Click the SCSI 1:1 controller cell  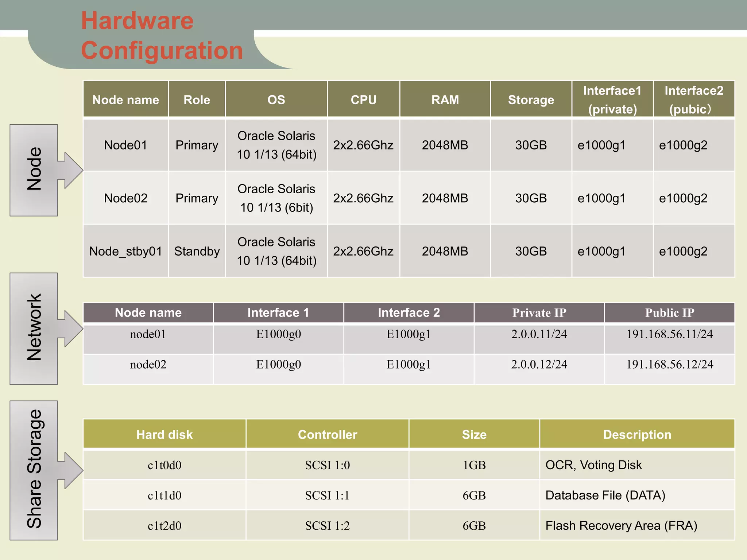point(328,495)
